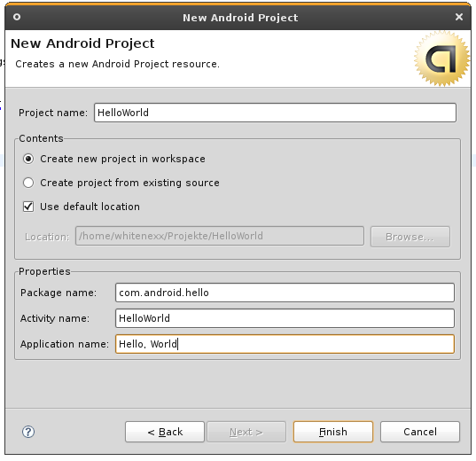The image size is (476, 461).
Task: Click the disabled Location path field
Action: point(220,236)
